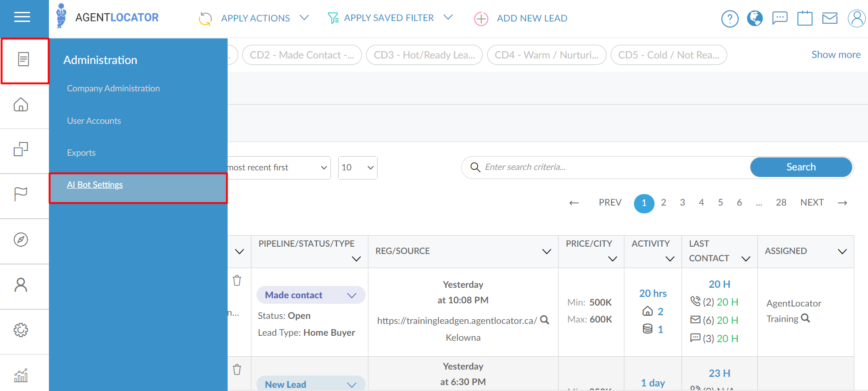Image resolution: width=868 pixels, height=391 pixels.
Task: Open the 10 per page dropdown
Action: tap(357, 168)
